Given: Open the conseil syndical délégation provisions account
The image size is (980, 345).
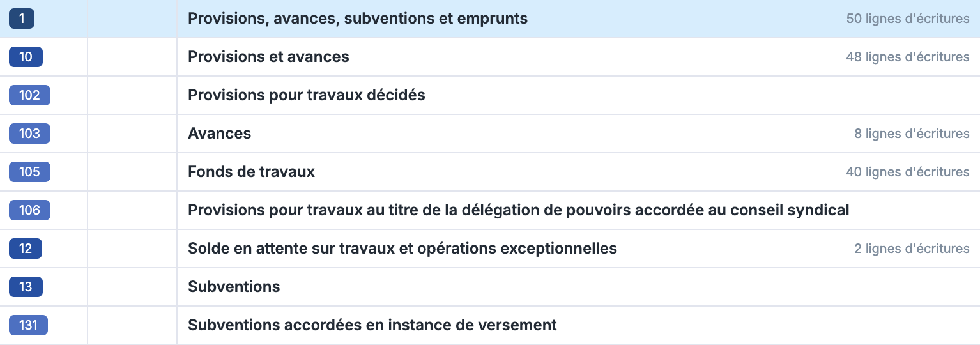Looking at the screenshot, I should pos(518,210).
